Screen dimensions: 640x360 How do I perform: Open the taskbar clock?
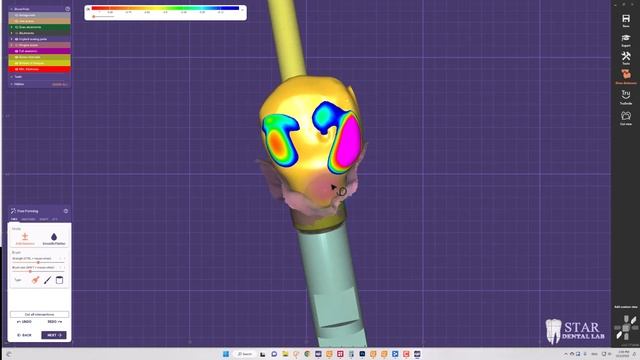click(x=623, y=354)
